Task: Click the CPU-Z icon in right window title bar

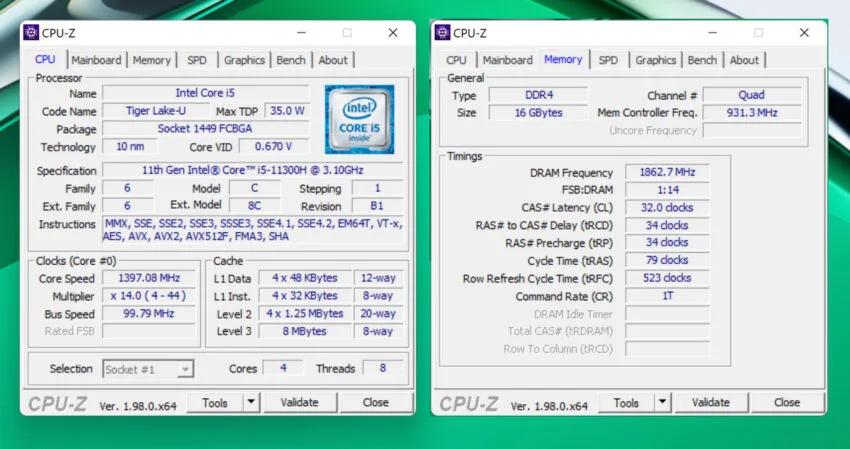Action: 443,33
